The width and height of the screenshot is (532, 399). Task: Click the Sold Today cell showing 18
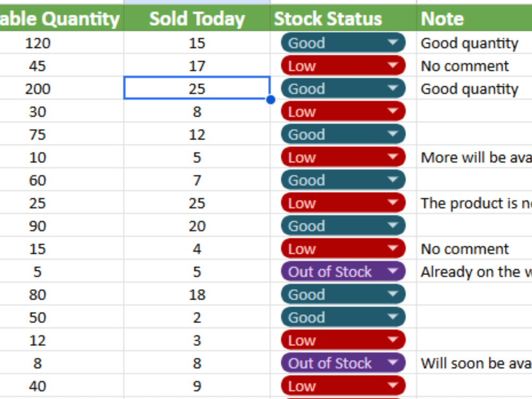tap(197, 295)
